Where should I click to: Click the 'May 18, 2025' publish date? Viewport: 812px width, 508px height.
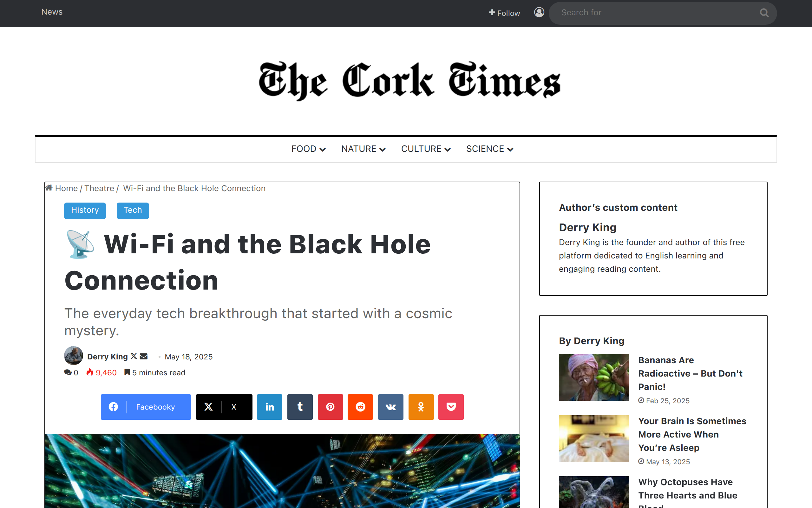pyautogui.click(x=189, y=357)
